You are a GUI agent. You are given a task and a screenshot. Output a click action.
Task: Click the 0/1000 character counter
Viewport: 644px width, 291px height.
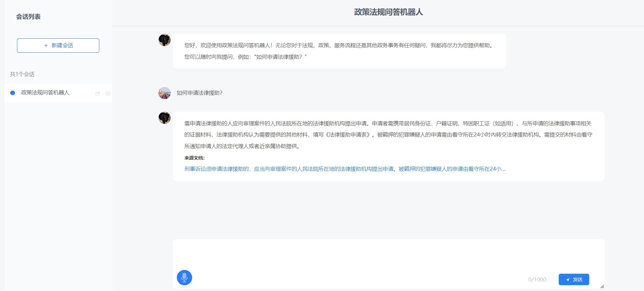point(537,279)
